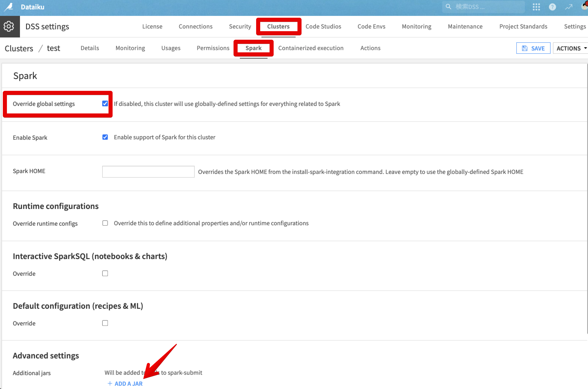588x389 pixels.
Task: Expand the ACTIONS dropdown
Action: (571, 48)
